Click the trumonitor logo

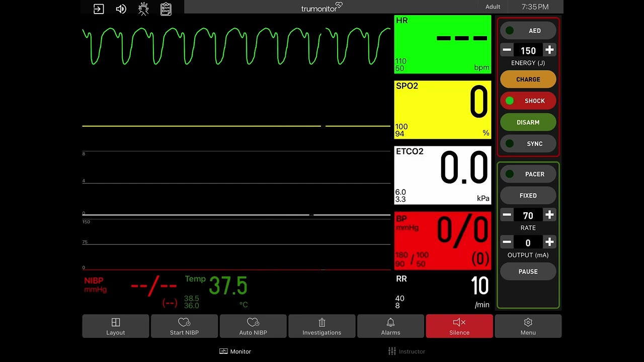[x=322, y=8]
